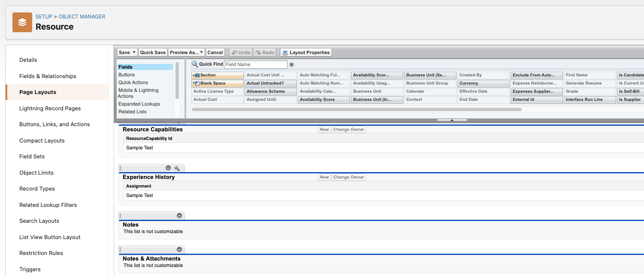Select the Is Self-Bill field

[x=630, y=91]
